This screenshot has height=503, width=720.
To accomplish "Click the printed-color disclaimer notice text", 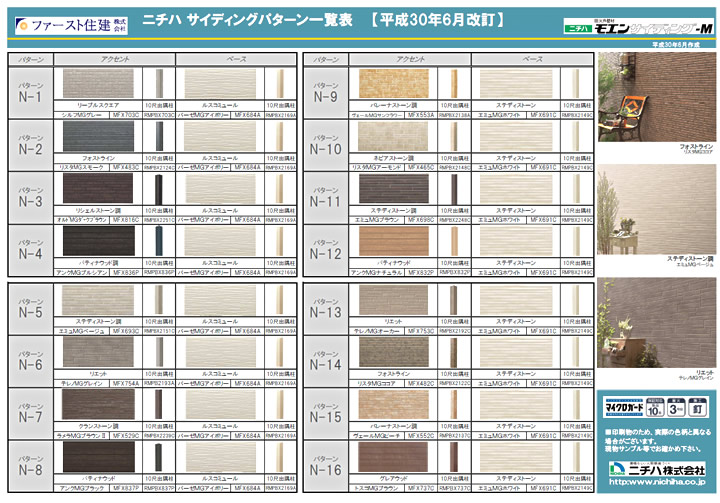I will [x=658, y=441].
